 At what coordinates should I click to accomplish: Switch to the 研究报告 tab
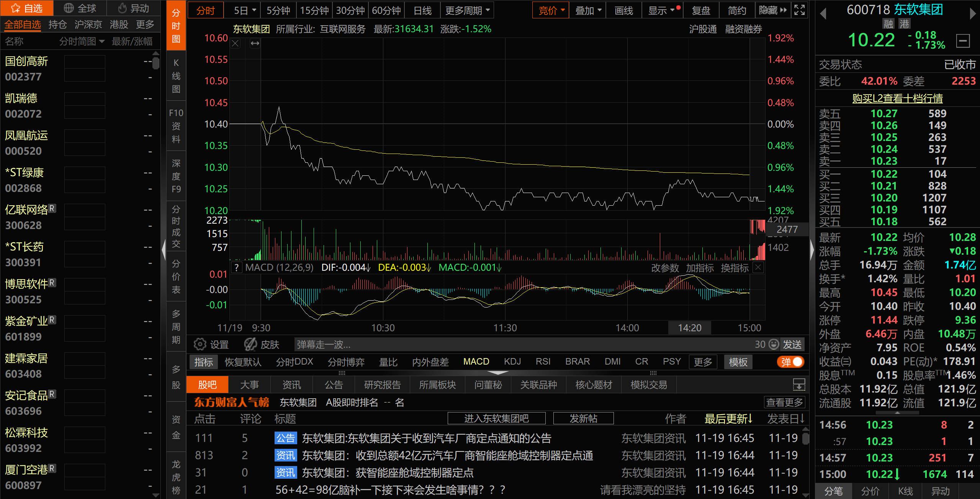point(382,385)
